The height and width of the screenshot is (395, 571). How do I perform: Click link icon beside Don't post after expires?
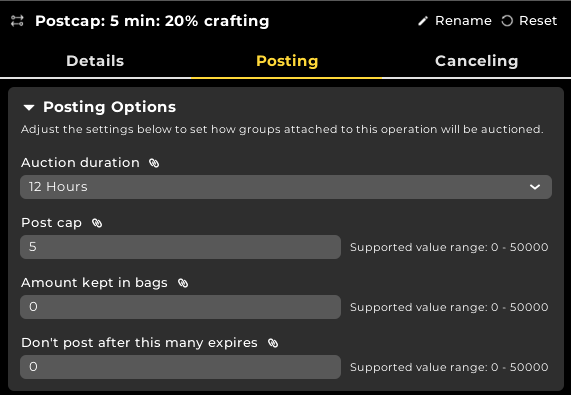pyautogui.click(x=273, y=343)
